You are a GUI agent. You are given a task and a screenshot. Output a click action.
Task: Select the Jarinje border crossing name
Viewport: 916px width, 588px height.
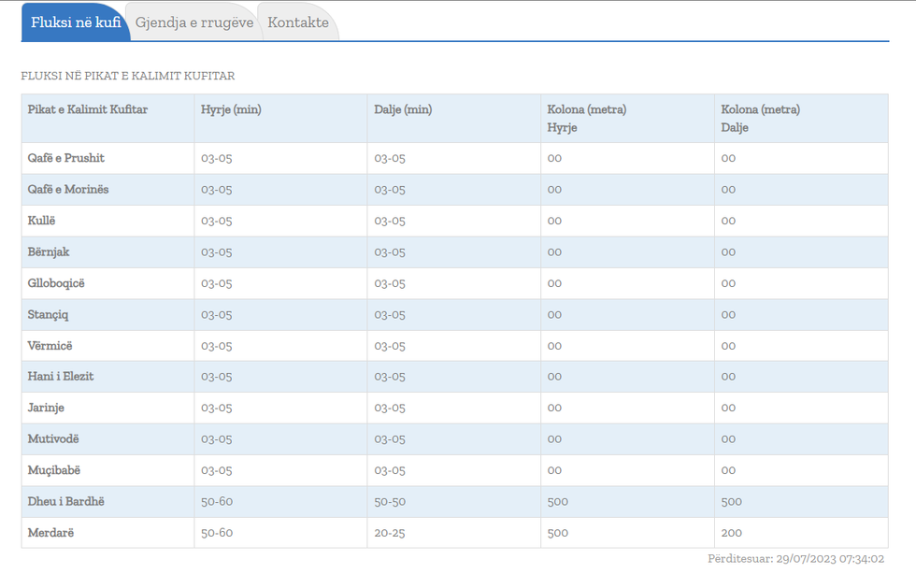pyautogui.click(x=46, y=408)
